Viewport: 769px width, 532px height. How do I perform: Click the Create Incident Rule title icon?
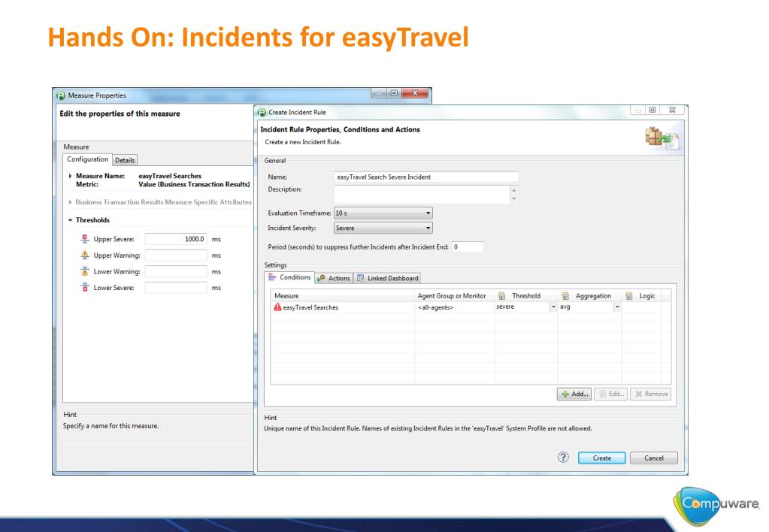[262, 112]
